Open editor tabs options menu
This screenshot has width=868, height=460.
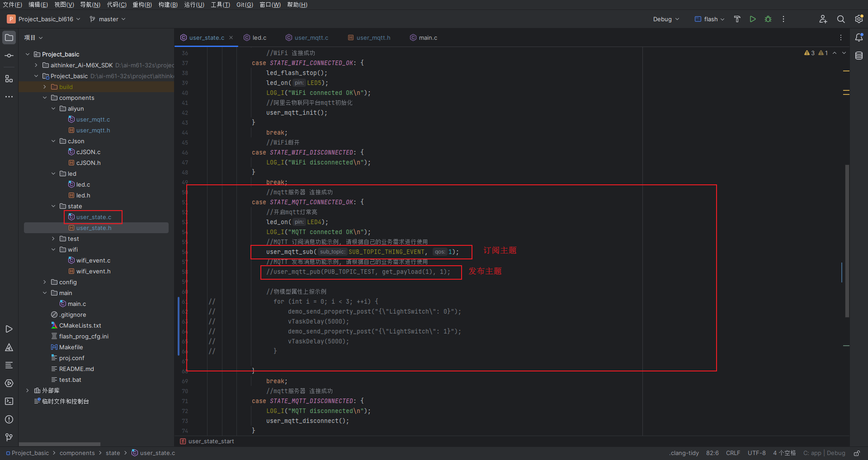841,38
